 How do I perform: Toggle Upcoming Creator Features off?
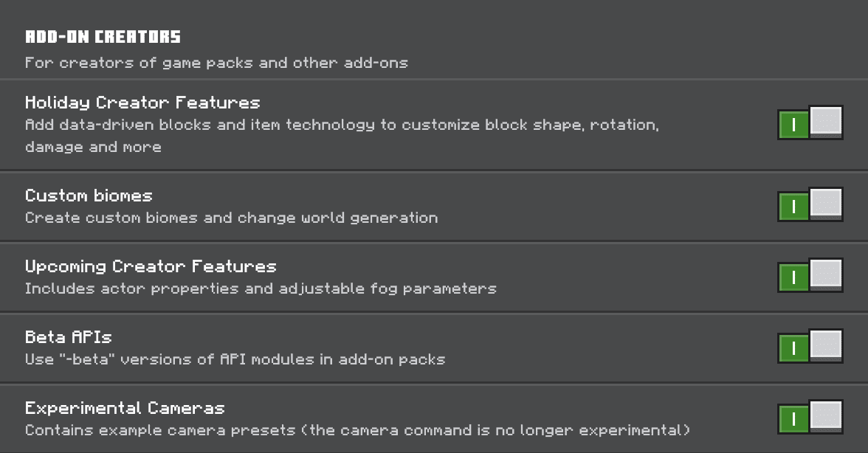810,275
